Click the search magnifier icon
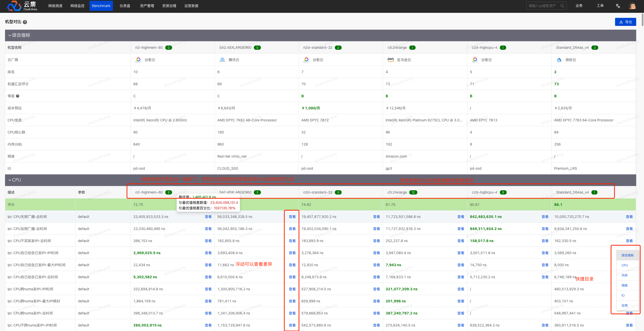The height and width of the screenshot is (331, 644). [562, 6]
